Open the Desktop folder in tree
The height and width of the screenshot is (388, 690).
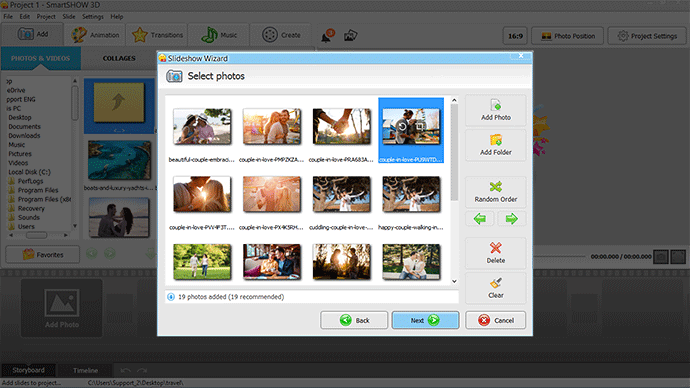(x=20, y=117)
